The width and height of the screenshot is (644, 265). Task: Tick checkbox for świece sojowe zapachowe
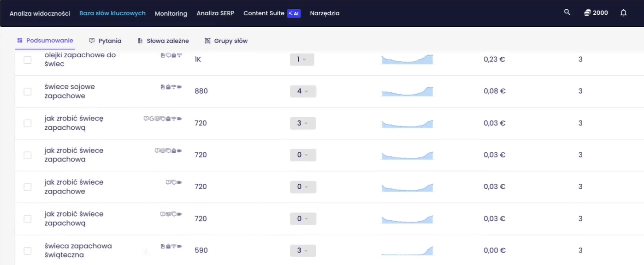tap(28, 91)
